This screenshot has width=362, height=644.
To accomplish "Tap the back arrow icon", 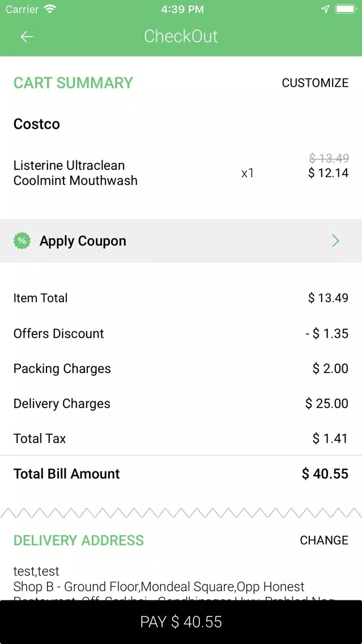I will point(27,37).
